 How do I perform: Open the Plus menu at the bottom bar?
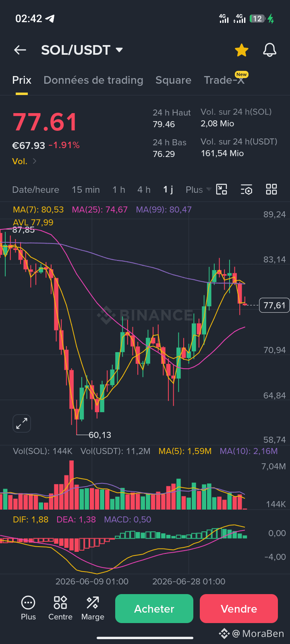(x=28, y=608)
